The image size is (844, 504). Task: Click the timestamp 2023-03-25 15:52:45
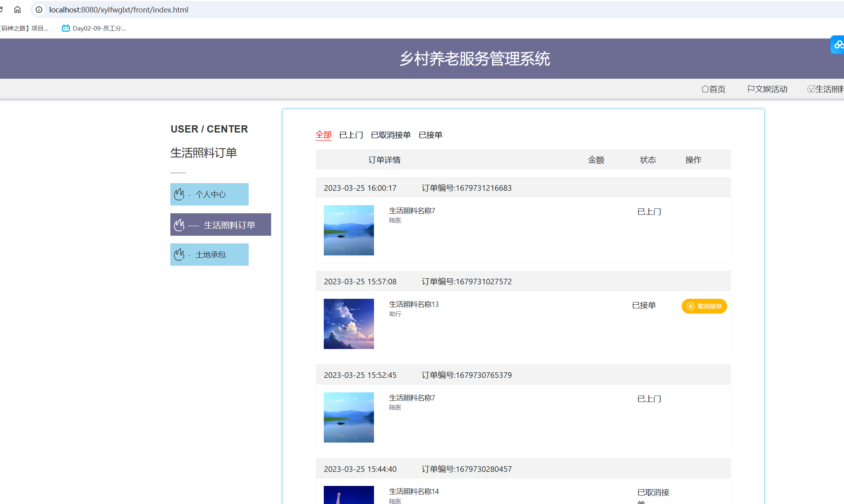[360, 375]
